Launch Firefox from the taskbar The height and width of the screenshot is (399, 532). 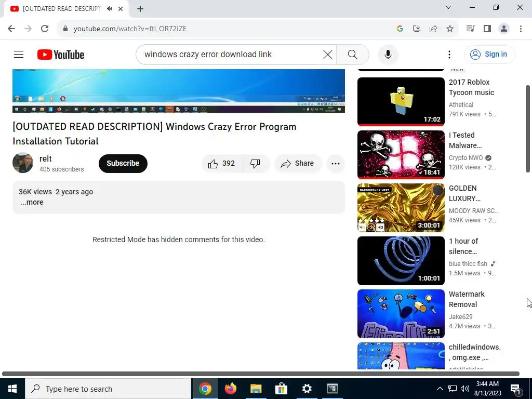coord(230,389)
